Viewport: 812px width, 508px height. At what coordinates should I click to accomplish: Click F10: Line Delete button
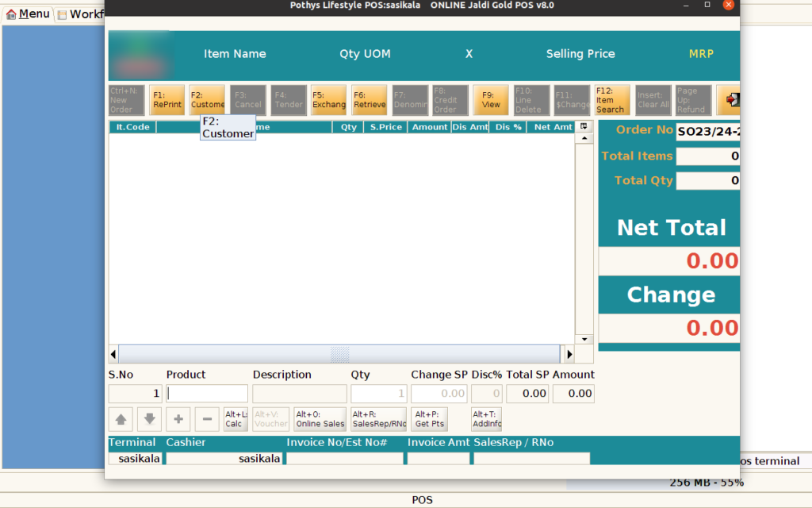(x=532, y=100)
